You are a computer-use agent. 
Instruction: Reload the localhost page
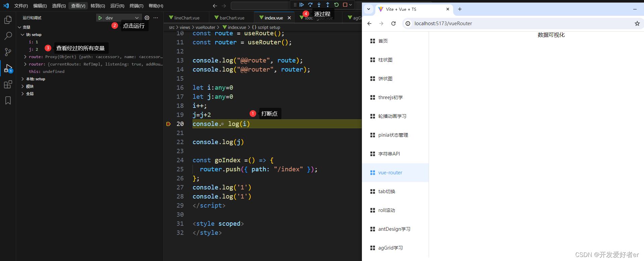(x=393, y=24)
